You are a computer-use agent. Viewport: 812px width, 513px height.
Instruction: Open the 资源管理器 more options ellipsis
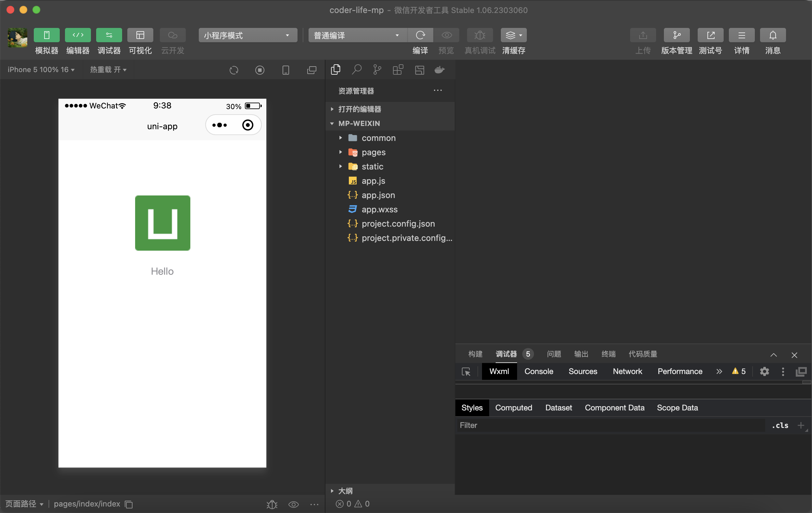(438, 90)
